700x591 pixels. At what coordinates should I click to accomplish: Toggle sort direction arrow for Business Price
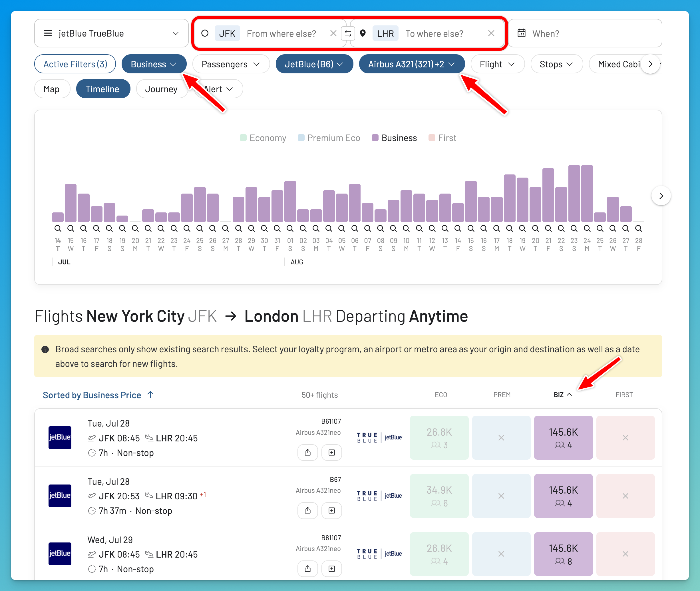(151, 395)
